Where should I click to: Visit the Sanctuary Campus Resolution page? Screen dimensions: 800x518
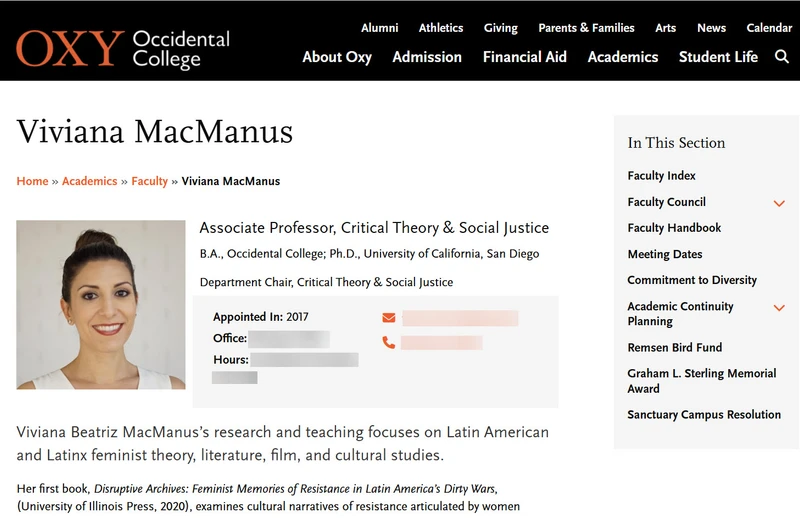point(704,414)
